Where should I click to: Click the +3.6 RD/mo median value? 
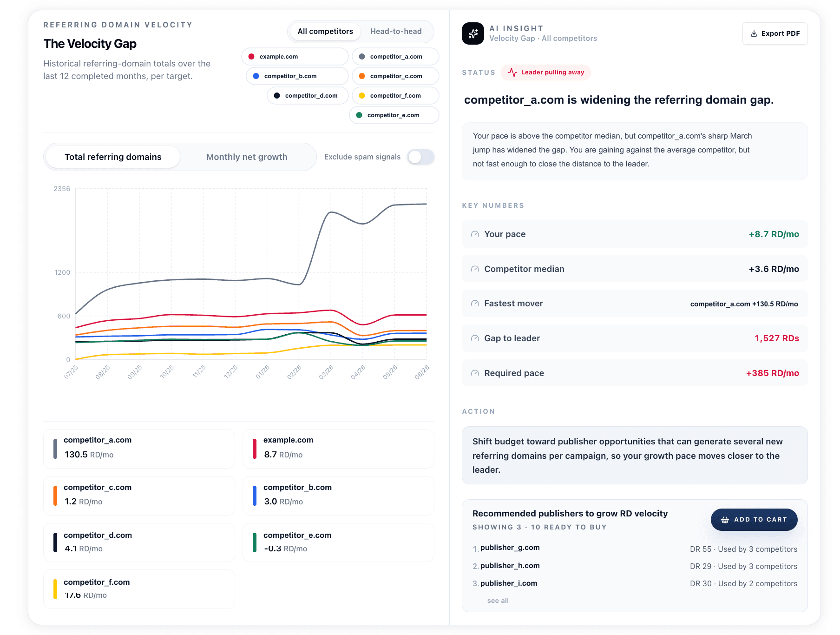click(774, 269)
